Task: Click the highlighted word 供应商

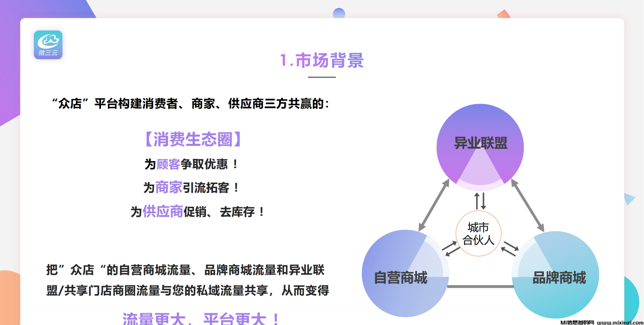Action: coord(163,212)
